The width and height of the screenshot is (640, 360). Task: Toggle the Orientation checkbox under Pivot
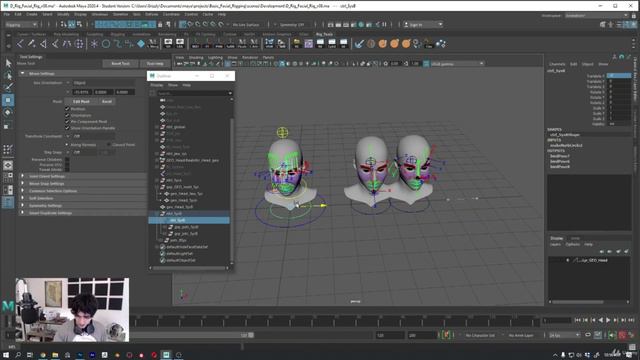[67, 116]
